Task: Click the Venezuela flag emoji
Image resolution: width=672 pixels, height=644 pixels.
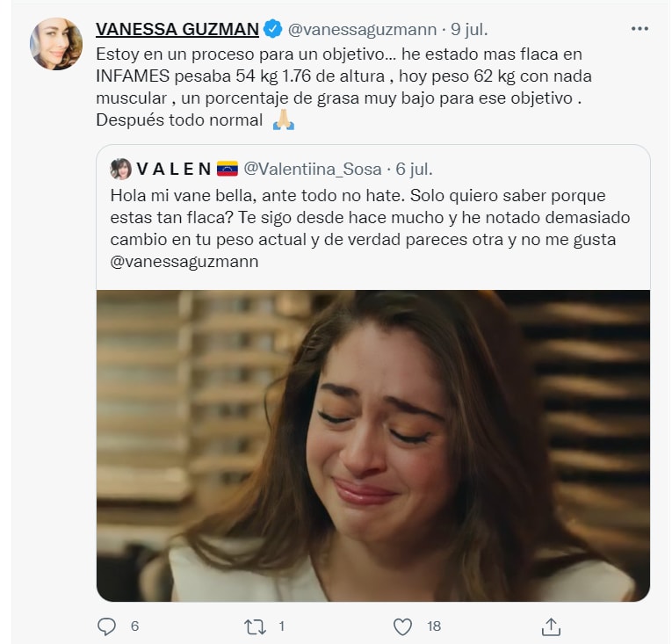Action: tap(228, 169)
